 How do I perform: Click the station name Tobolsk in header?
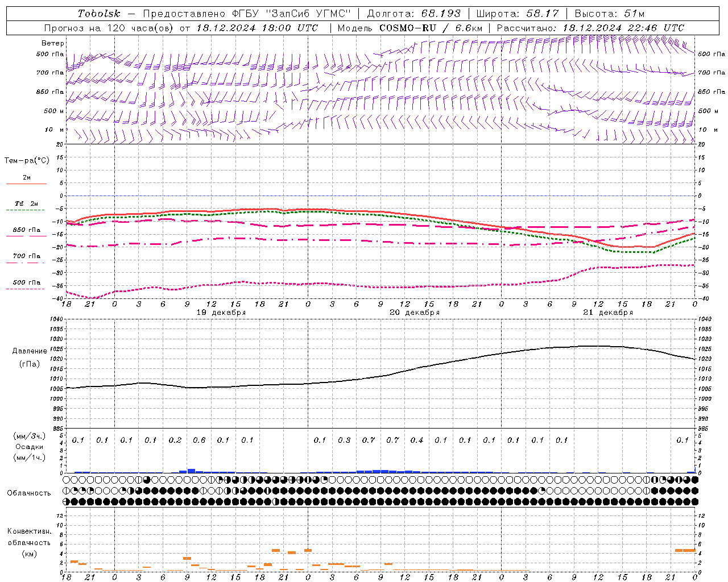(99, 14)
